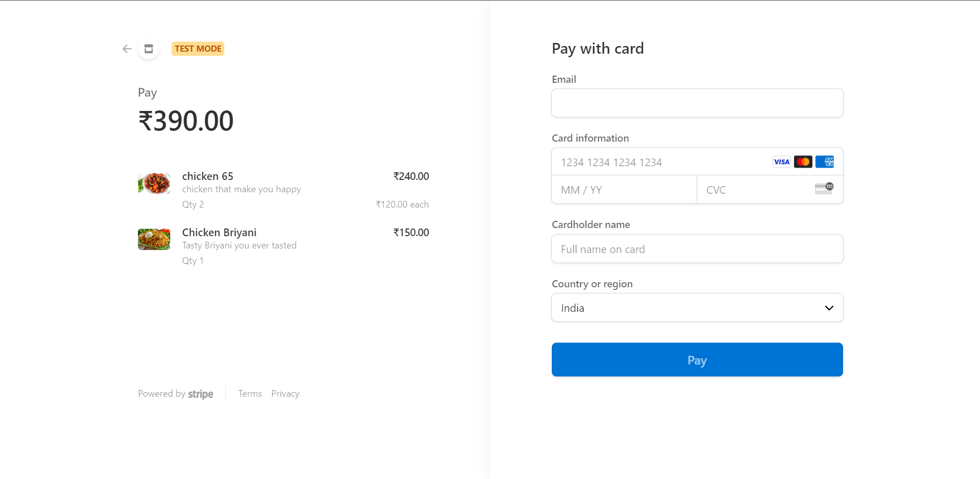Click the 'Card information' label
The height and width of the screenshot is (479, 980).
590,138
